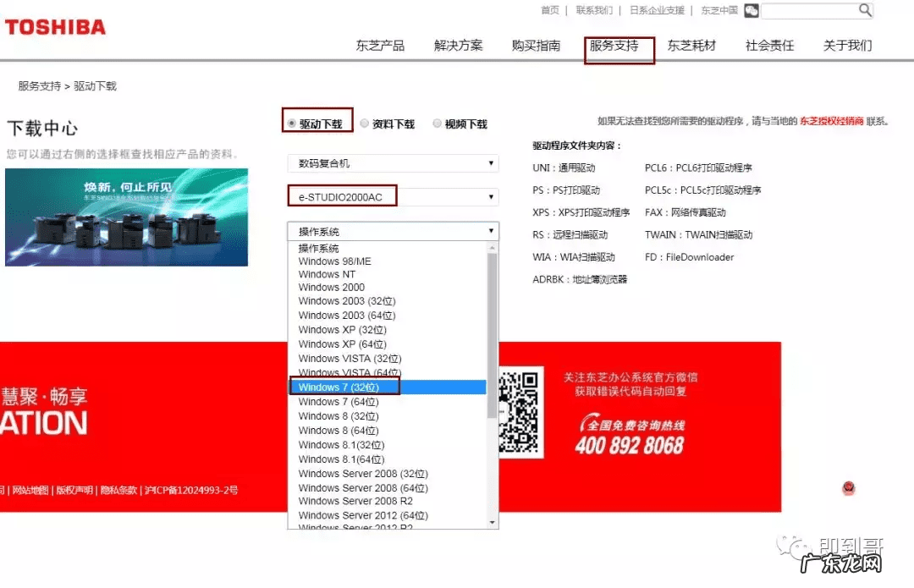Open the 操作系统 operating system dropdown
The width and height of the screenshot is (914, 588).
[394, 230]
